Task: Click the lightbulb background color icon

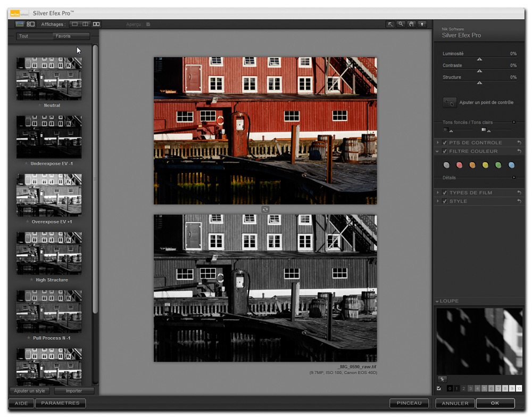Action: pyautogui.click(x=422, y=24)
